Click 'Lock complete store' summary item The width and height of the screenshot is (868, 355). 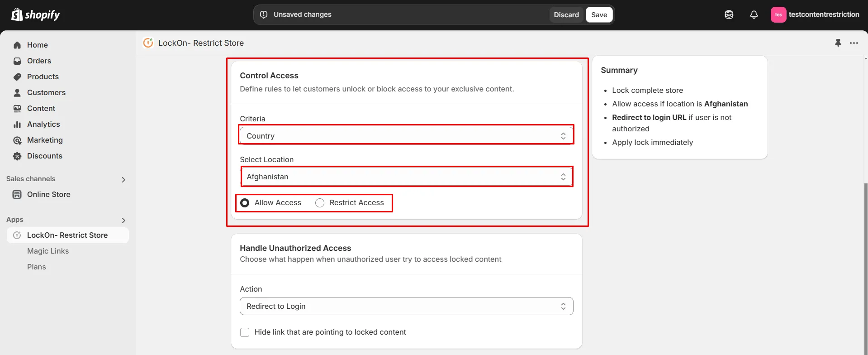point(647,90)
